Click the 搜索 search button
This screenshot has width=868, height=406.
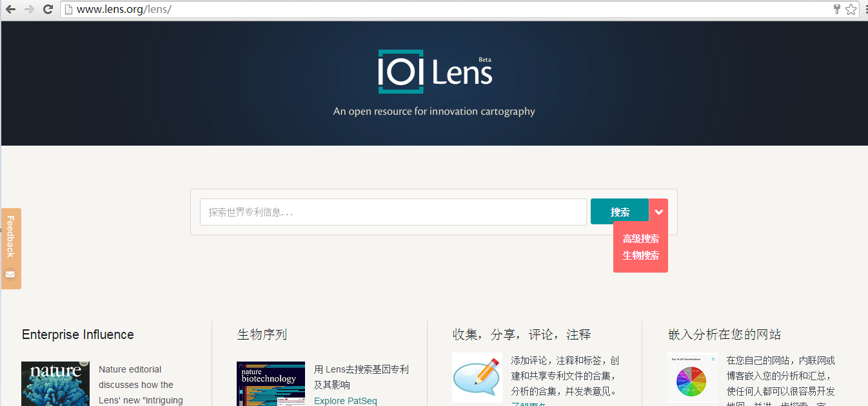click(620, 212)
